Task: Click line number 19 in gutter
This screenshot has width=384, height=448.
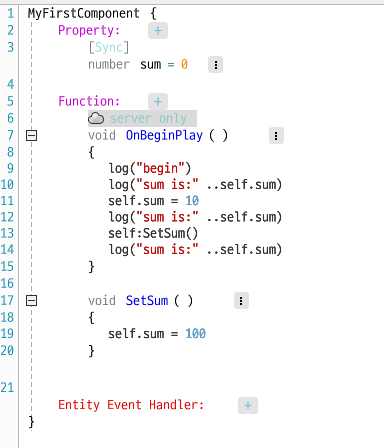Action: pyautogui.click(x=7, y=333)
